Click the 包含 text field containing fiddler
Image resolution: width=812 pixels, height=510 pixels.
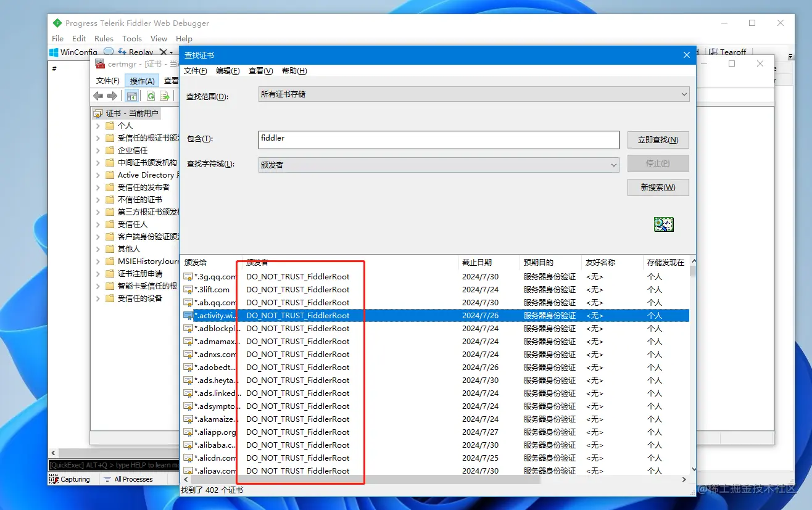pyautogui.click(x=439, y=140)
